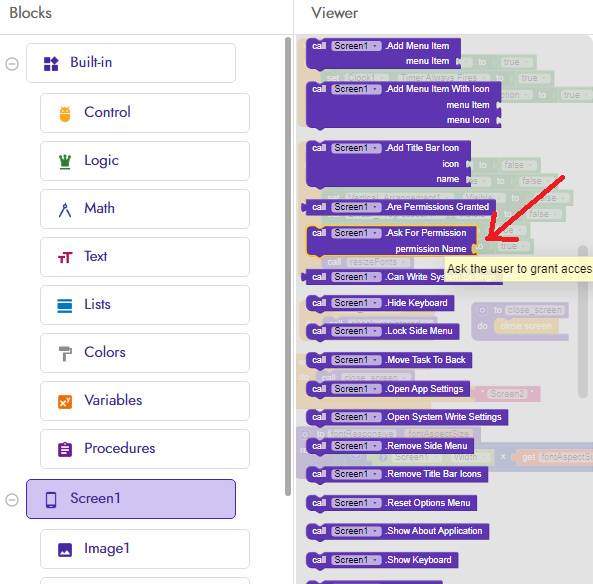Screen dimensions: 593x584
Task: Click the Lists category icon
Action: (65, 306)
